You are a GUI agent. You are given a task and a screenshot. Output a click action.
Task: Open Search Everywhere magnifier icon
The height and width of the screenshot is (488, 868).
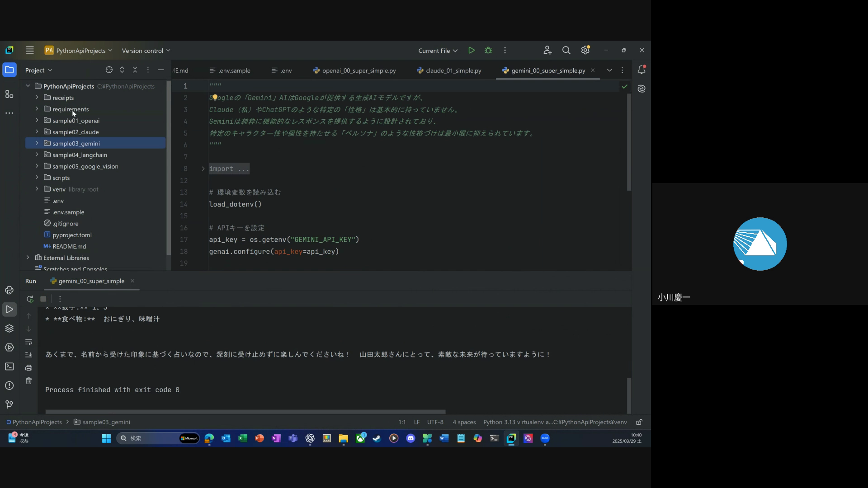pyautogui.click(x=566, y=51)
